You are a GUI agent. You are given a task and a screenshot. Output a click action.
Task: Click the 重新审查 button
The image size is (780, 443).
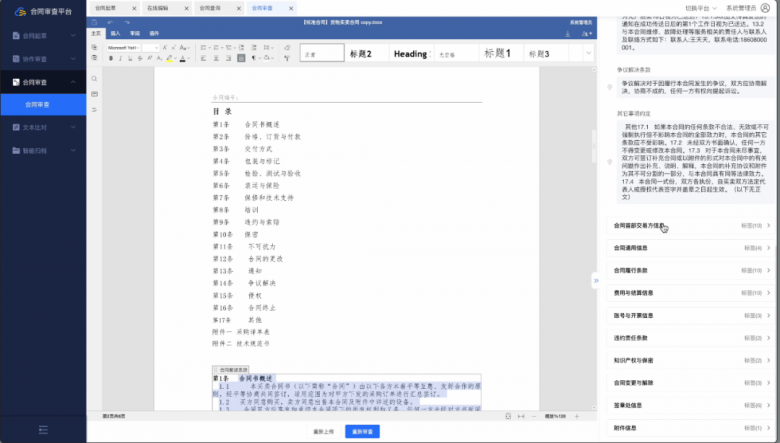coord(362,431)
